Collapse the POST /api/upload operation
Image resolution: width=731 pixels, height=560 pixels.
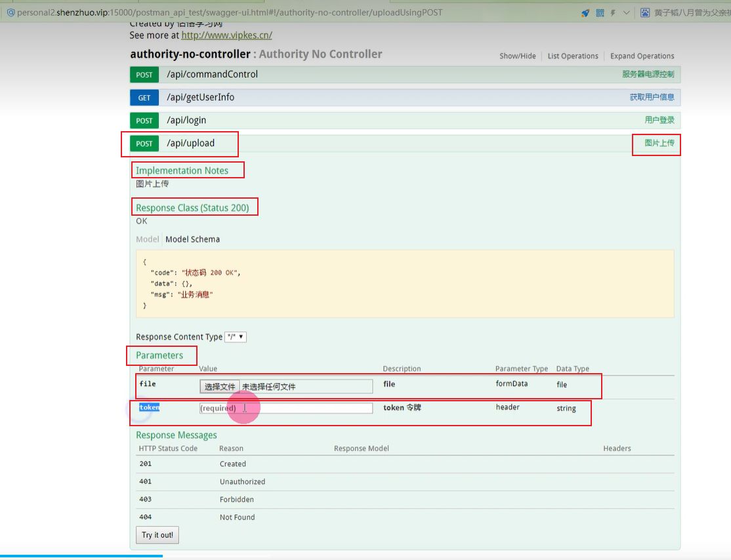[x=190, y=143]
